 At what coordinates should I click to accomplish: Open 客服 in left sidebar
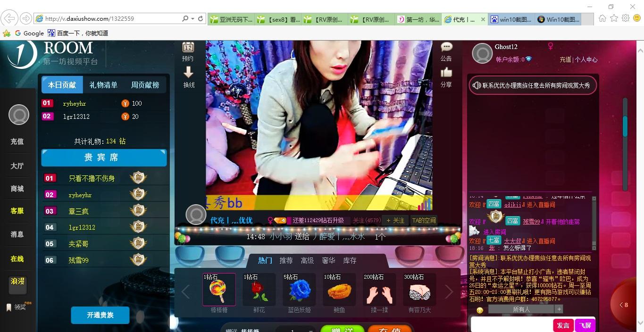(x=17, y=211)
